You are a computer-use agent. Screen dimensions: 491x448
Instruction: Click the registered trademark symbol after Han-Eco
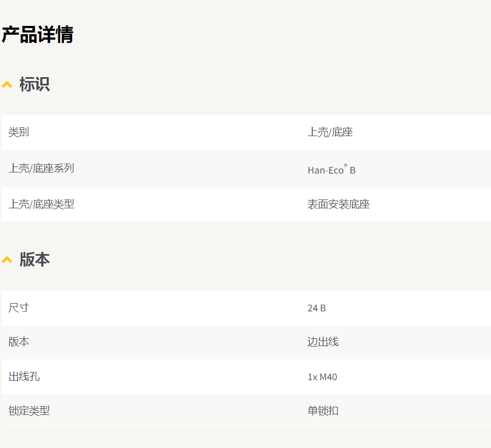click(x=346, y=166)
